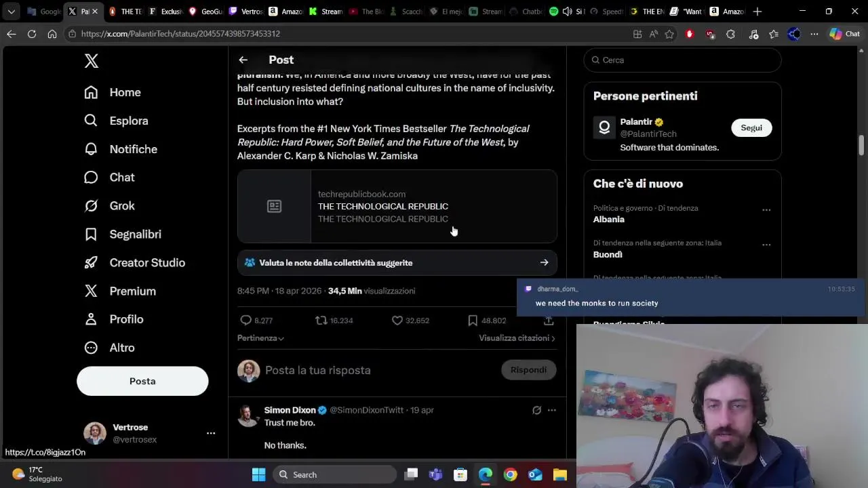Open File Explorer from the taskbar
The image size is (868, 488).
pyautogui.click(x=560, y=474)
